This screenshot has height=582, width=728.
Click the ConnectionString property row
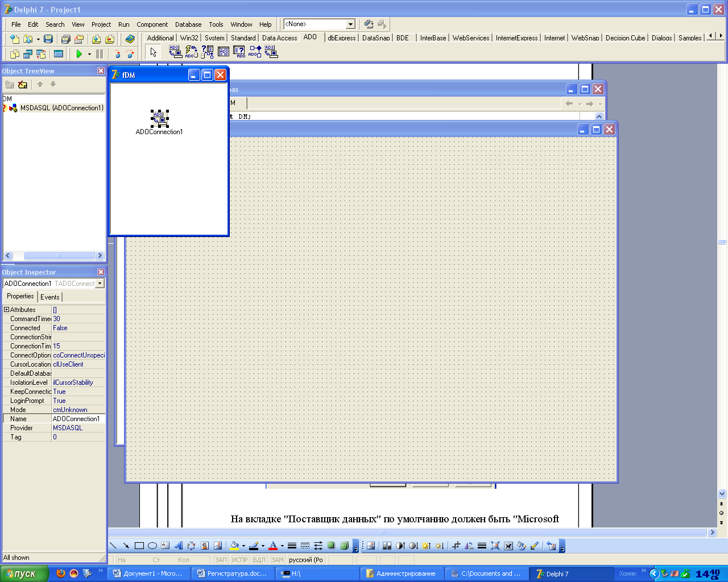pos(54,337)
